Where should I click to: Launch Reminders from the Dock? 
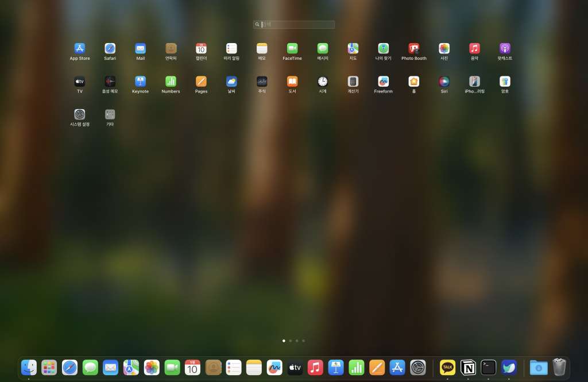tap(233, 368)
